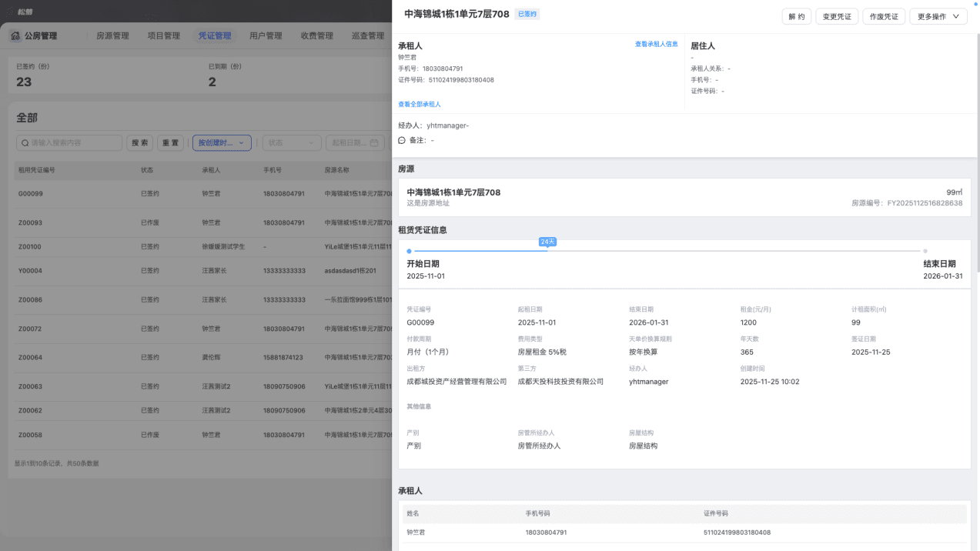Open the 查看全部承租人 link
The image size is (980, 551).
[420, 104]
